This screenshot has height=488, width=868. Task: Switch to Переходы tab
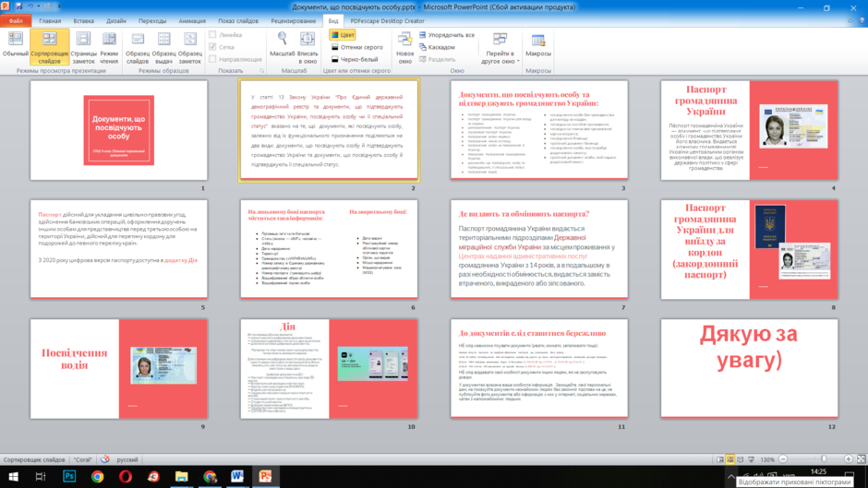tap(152, 21)
